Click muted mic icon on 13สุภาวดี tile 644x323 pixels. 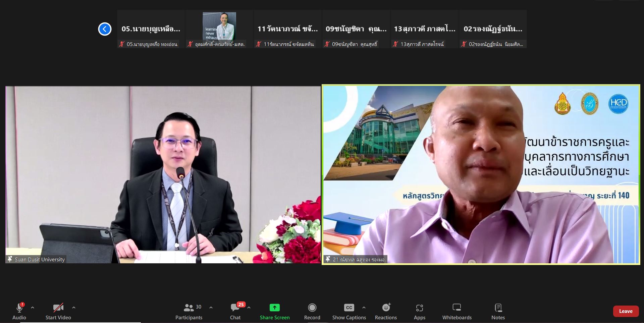(x=395, y=44)
